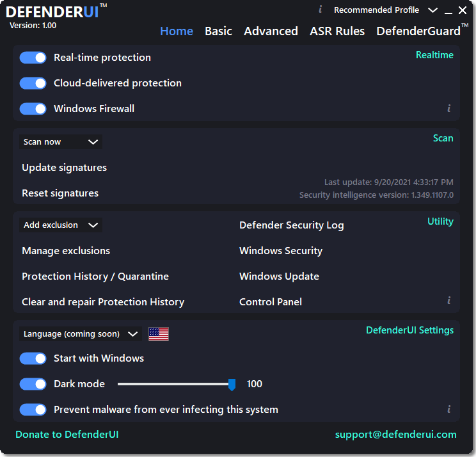
Task: Open the Scan now dropdown
Action: pyautogui.click(x=60, y=142)
